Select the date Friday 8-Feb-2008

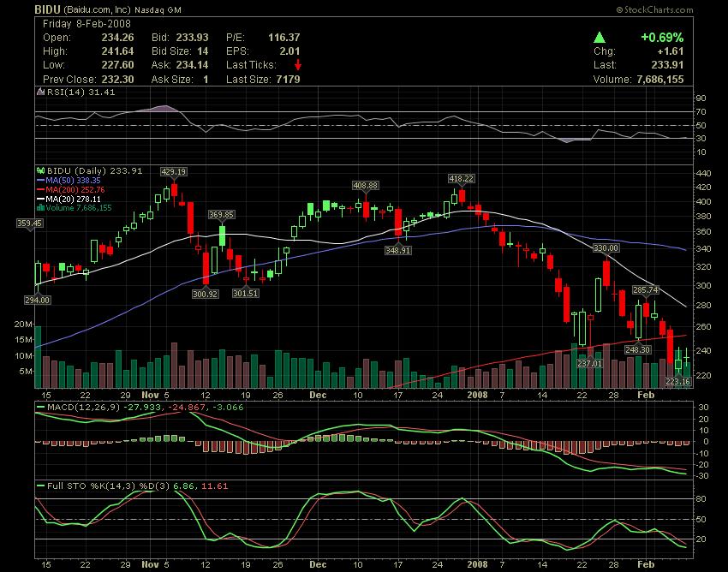click(x=87, y=24)
